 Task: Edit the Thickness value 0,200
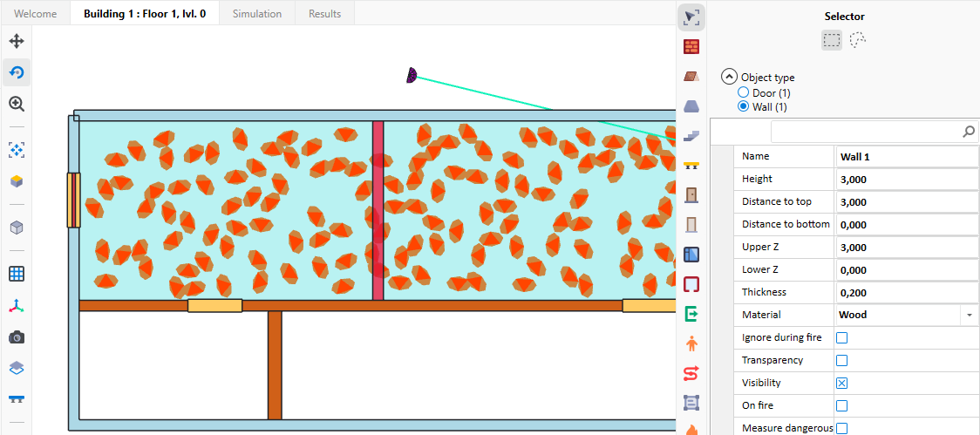(907, 293)
